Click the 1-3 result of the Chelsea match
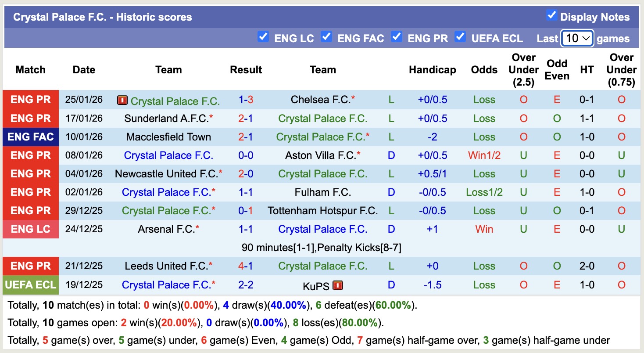 [x=246, y=100]
